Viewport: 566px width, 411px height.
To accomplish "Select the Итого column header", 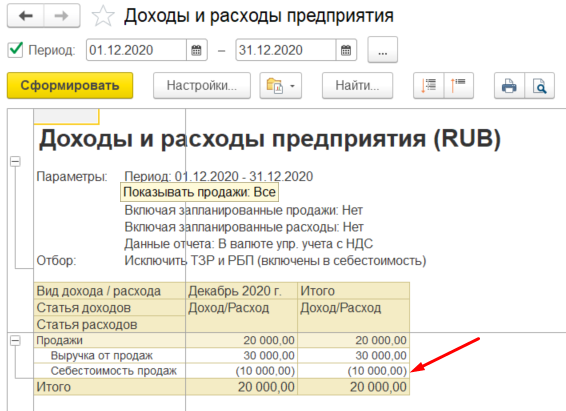I will pos(353,291).
